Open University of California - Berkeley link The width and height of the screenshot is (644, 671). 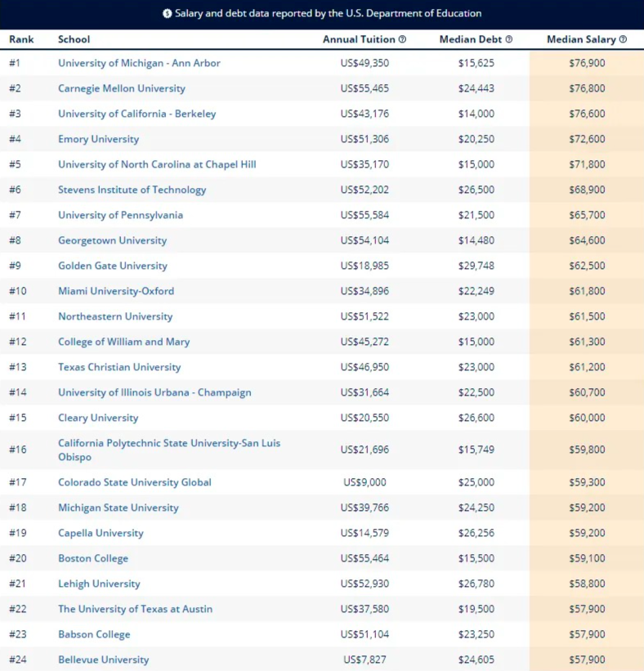click(x=137, y=114)
